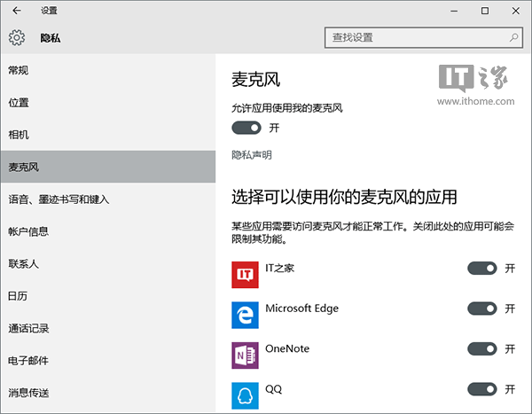Click the search magnifier icon

[x=513, y=37]
